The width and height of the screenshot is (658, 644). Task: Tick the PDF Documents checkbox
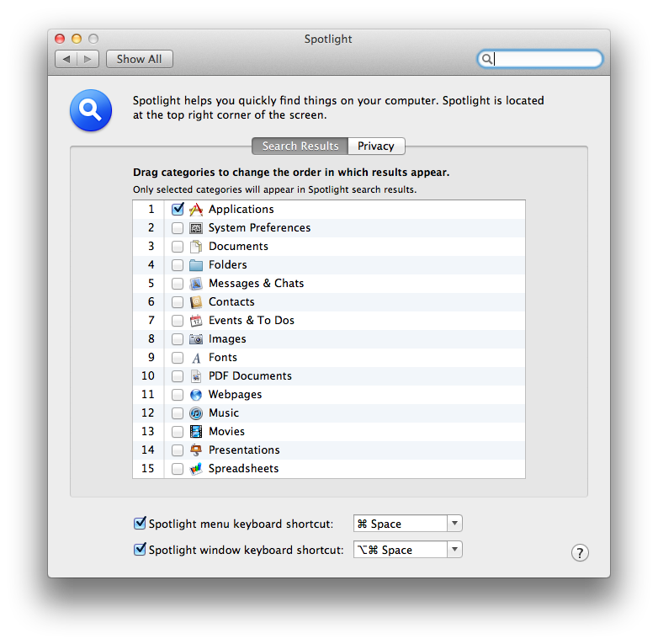178,376
